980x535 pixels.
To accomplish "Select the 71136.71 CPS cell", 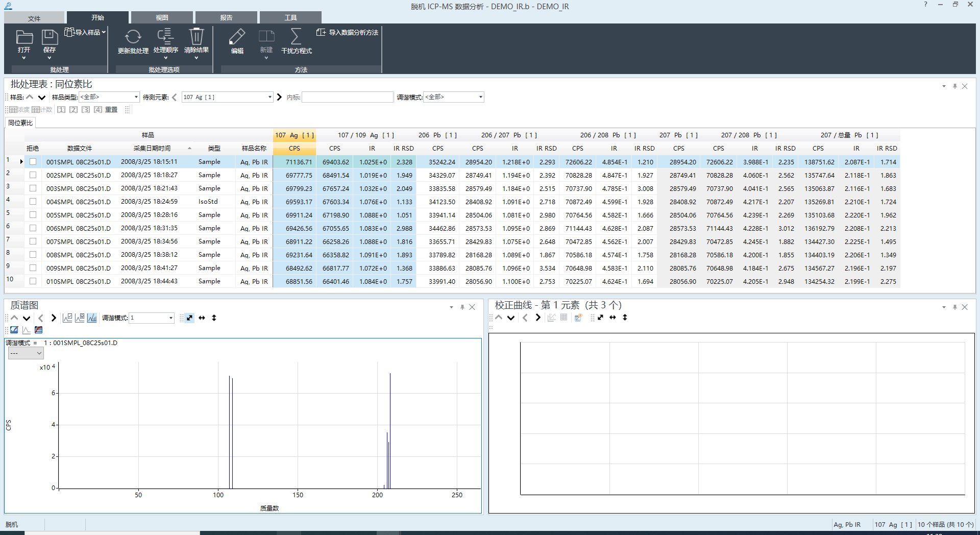I will tap(295, 162).
